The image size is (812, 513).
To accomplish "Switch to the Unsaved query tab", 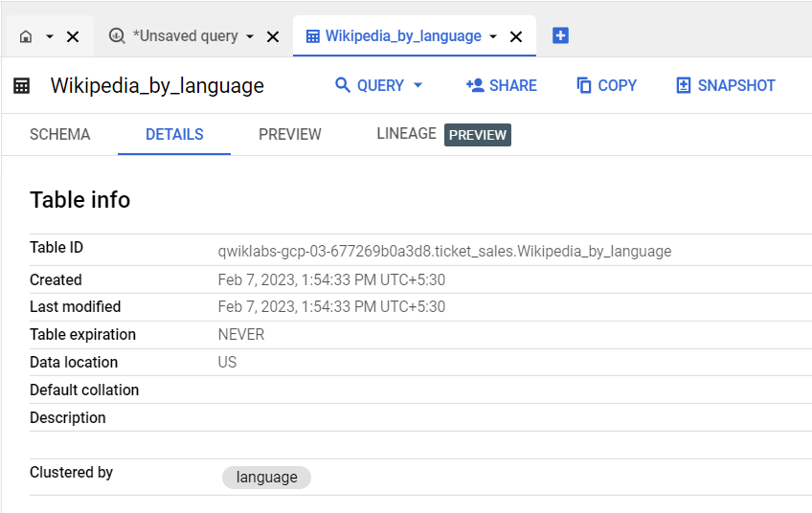I will [x=185, y=35].
